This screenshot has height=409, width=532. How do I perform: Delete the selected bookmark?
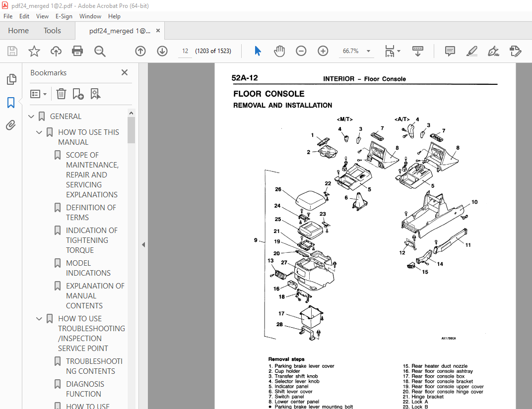pyautogui.click(x=61, y=94)
